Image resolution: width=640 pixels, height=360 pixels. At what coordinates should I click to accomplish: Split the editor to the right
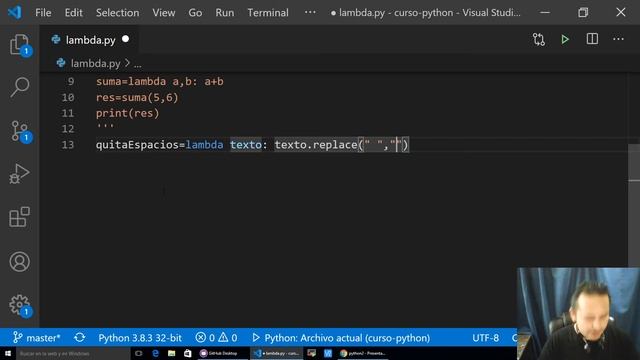(592, 39)
